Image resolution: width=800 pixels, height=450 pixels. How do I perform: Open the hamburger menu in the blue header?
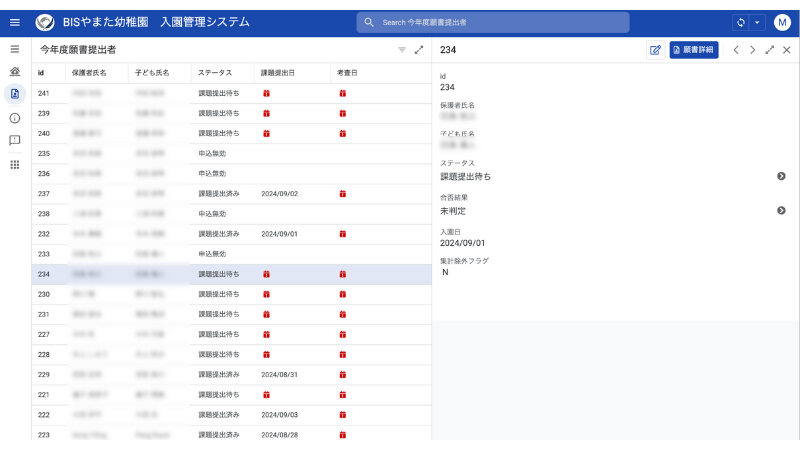point(15,22)
